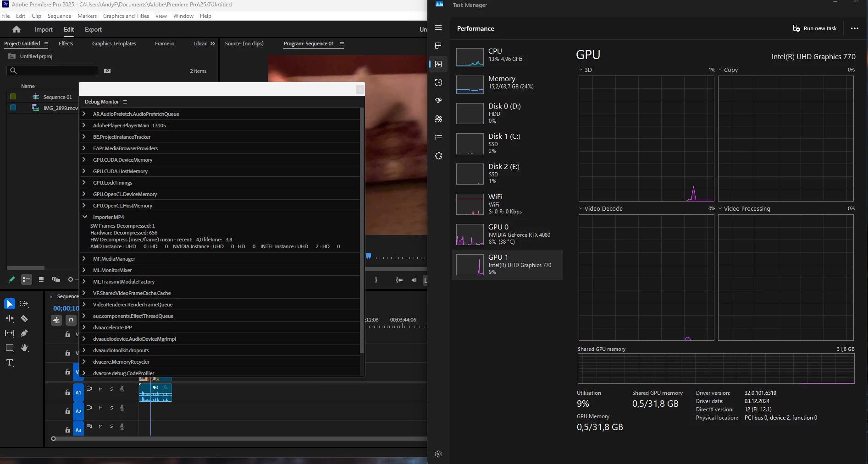Switch to Effects panel tab
The height and width of the screenshot is (464, 868).
66,44
